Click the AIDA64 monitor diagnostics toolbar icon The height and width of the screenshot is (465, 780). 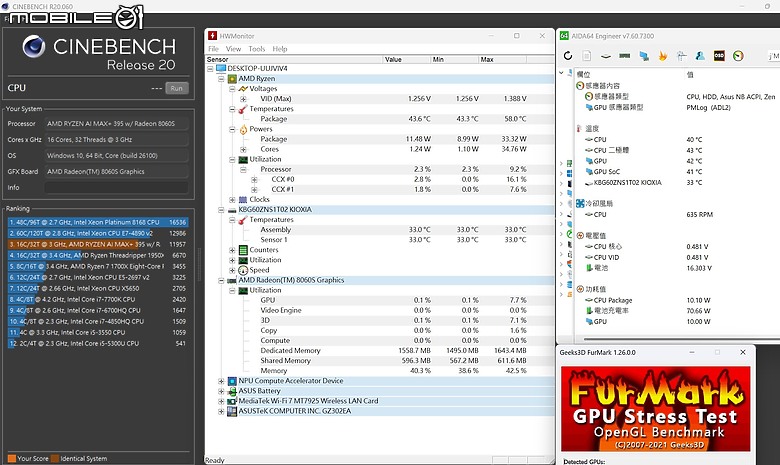682,56
